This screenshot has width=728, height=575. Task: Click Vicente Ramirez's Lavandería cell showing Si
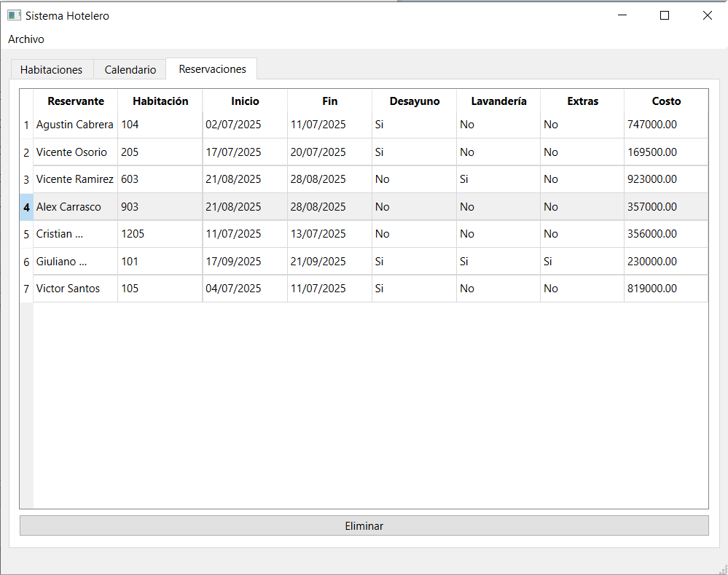[x=498, y=179]
